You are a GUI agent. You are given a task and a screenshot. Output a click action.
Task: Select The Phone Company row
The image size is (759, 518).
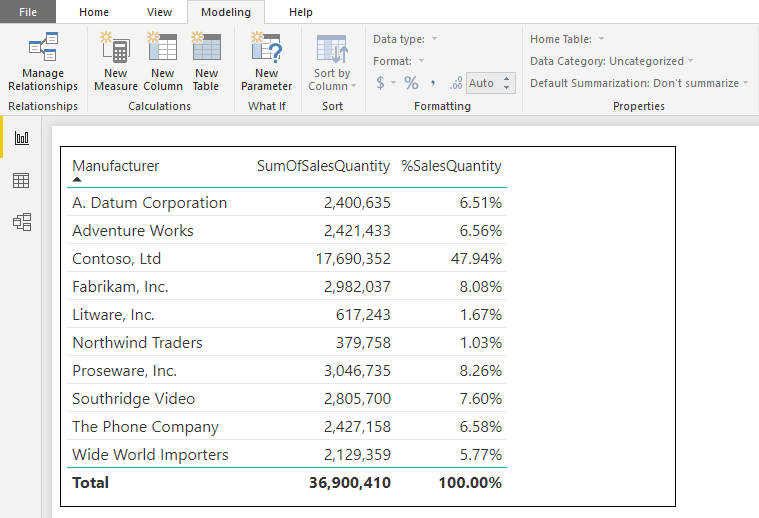287,427
